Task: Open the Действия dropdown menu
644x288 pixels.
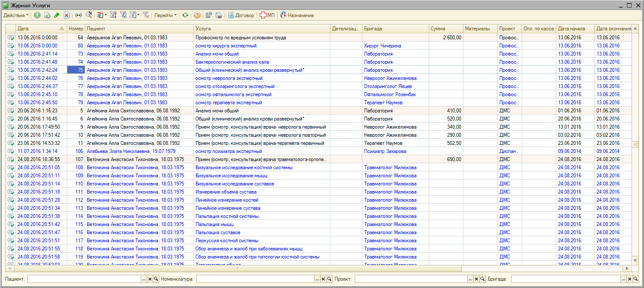Action: (16, 15)
